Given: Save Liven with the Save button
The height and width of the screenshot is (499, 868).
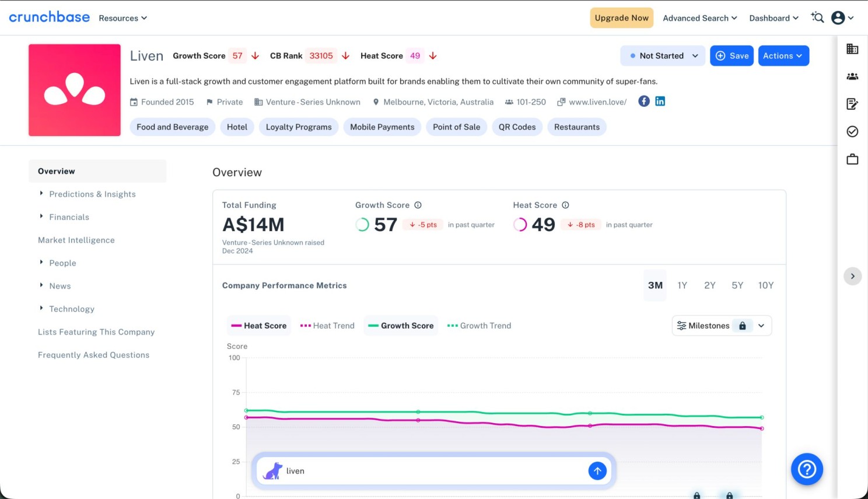Looking at the screenshot, I should [732, 56].
